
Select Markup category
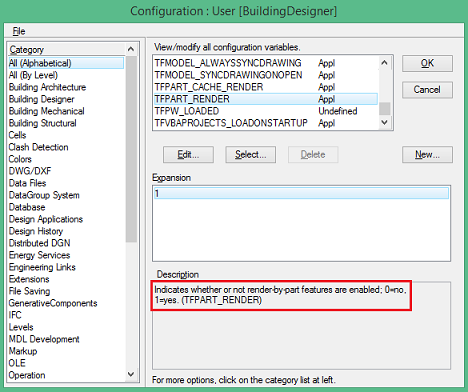point(66,351)
